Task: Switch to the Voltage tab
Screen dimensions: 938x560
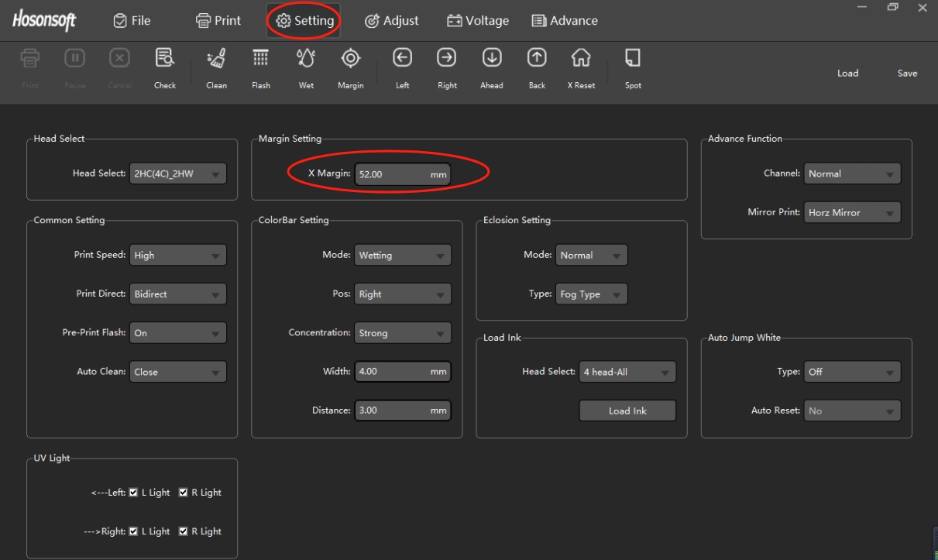Action: pos(478,21)
